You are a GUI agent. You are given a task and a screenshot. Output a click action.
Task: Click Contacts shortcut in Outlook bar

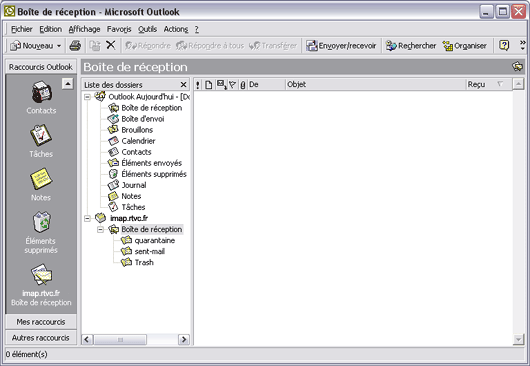(41, 97)
